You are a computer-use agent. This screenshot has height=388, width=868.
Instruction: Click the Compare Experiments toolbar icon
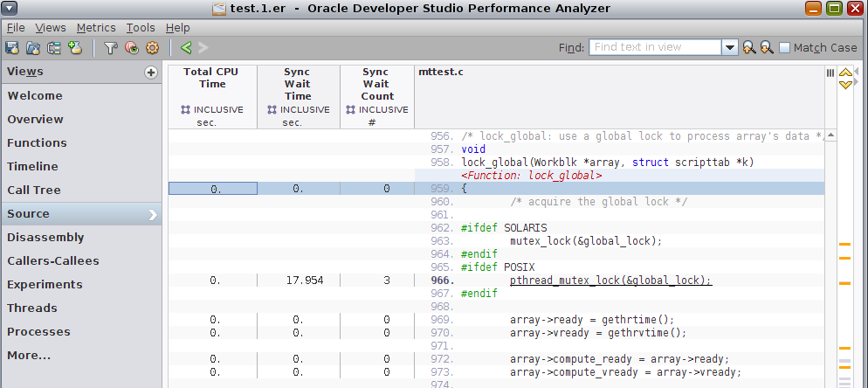point(54,48)
